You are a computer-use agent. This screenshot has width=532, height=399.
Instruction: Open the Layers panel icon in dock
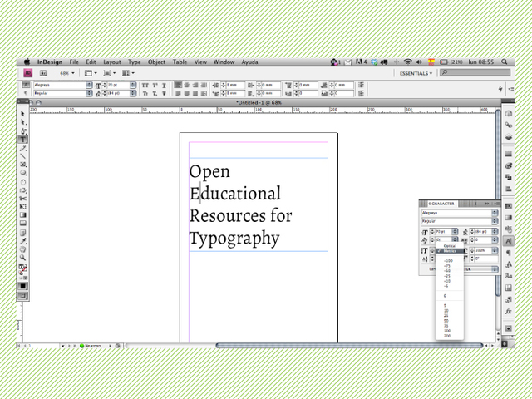coord(508,137)
